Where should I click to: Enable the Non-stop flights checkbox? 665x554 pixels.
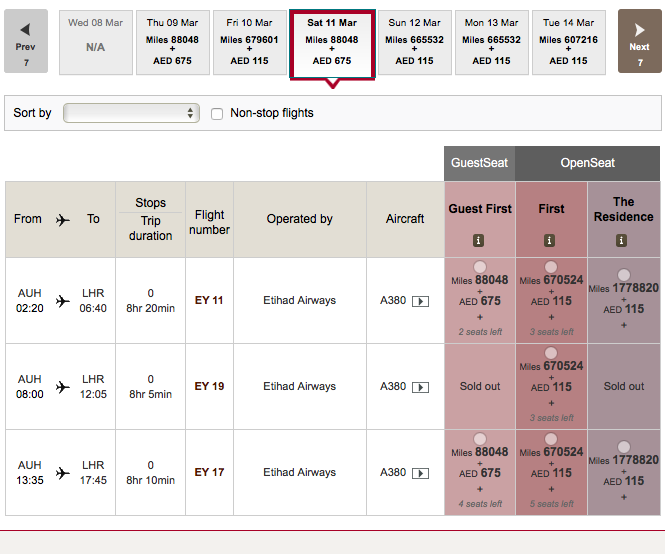point(217,114)
